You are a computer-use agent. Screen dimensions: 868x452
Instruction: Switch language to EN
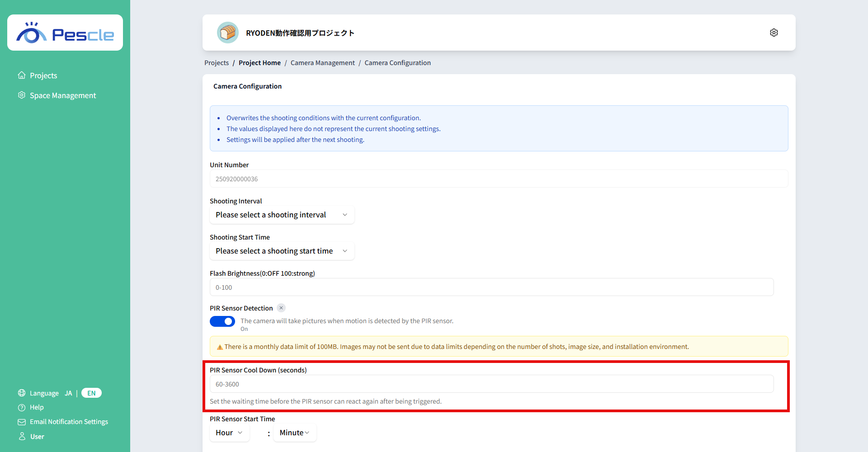(x=91, y=393)
